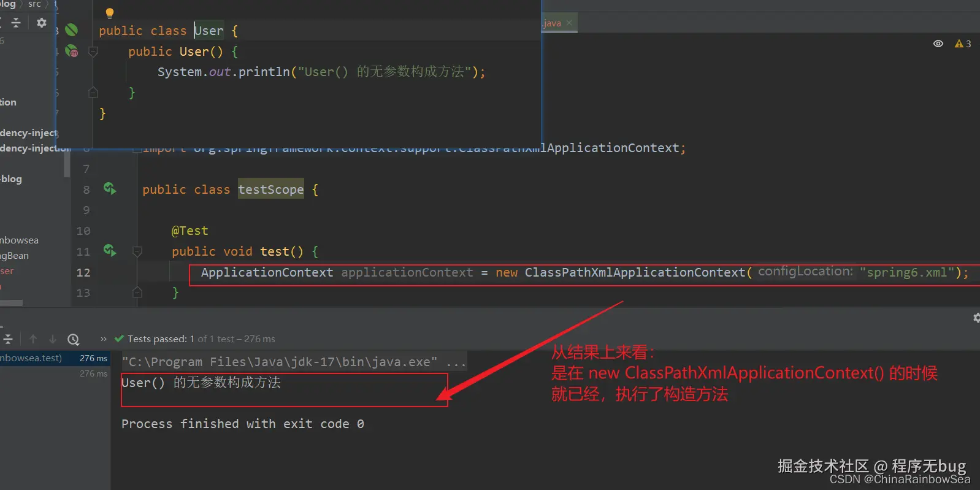Screen dimensions: 980x490
Task: Collapse the constructor's closing-brace fold marker
Action: click(x=93, y=93)
